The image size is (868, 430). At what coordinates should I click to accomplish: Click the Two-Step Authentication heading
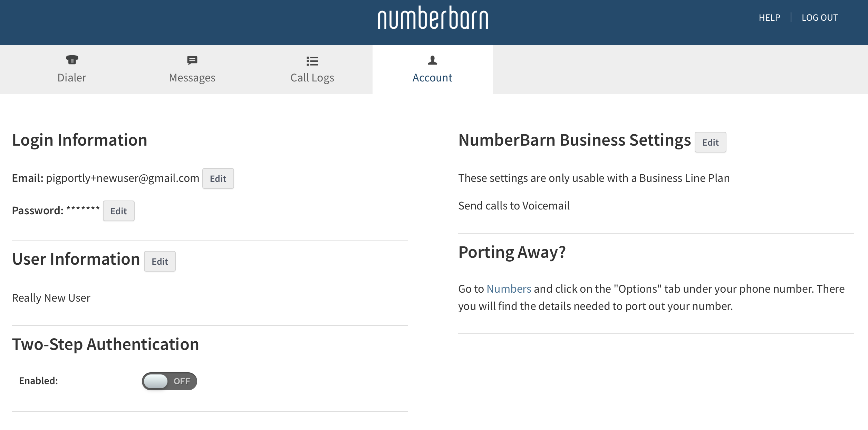[105, 344]
